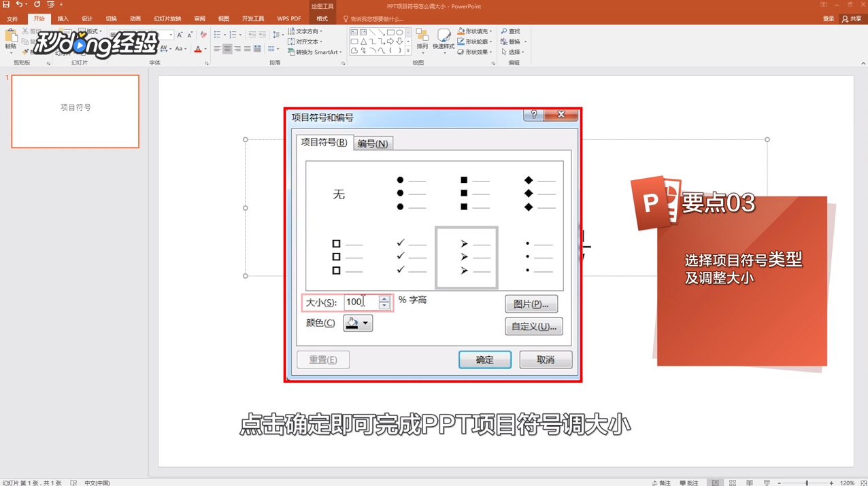Screen dimensions: 868x486
Task: Click the 图片(P)... button
Action: (531, 303)
